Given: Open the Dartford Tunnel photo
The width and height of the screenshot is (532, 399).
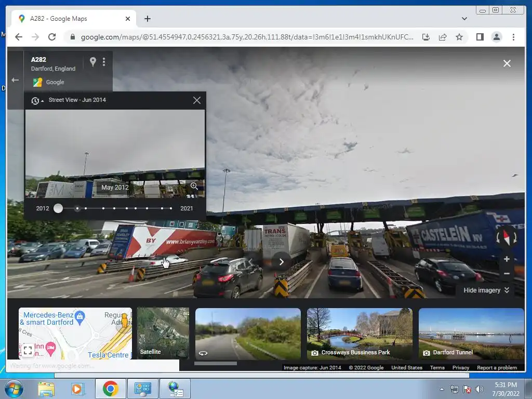Looking at the screenshot, I should 471,334.
